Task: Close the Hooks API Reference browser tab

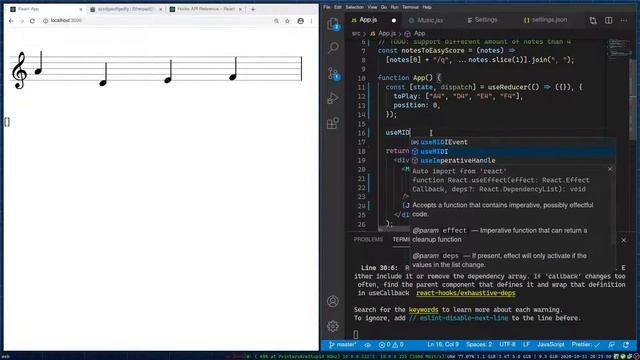Action: click(x=240, y=9)
